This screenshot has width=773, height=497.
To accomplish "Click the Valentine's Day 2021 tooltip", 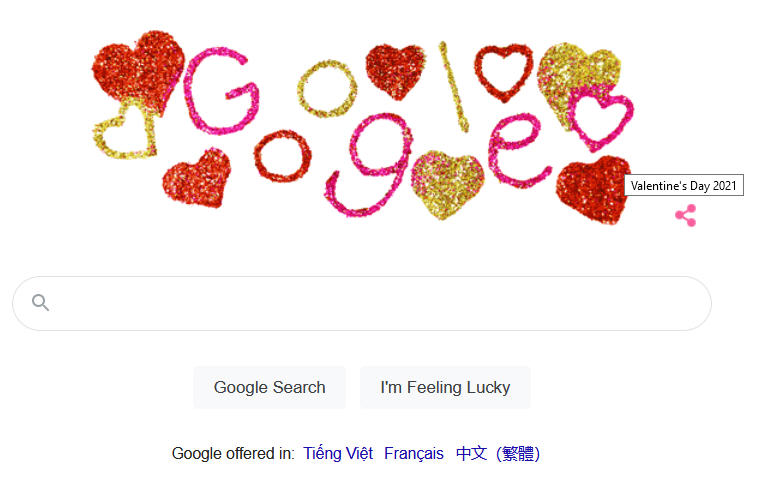I will coord(684,185).
